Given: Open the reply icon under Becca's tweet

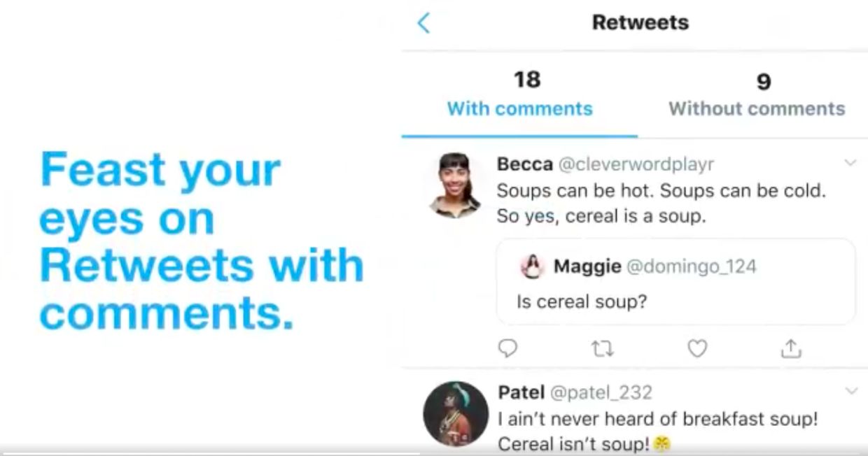Looking at the screenshot, I should 508,348.
